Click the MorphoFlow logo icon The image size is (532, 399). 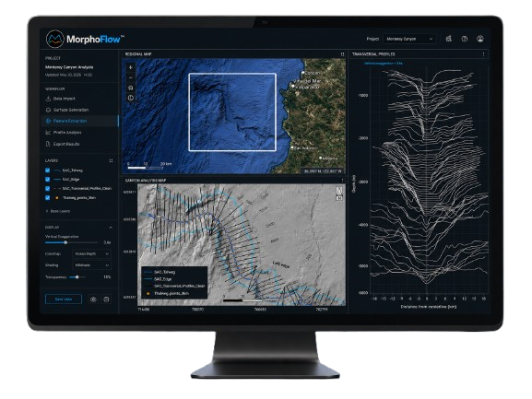tap(55, 39)
